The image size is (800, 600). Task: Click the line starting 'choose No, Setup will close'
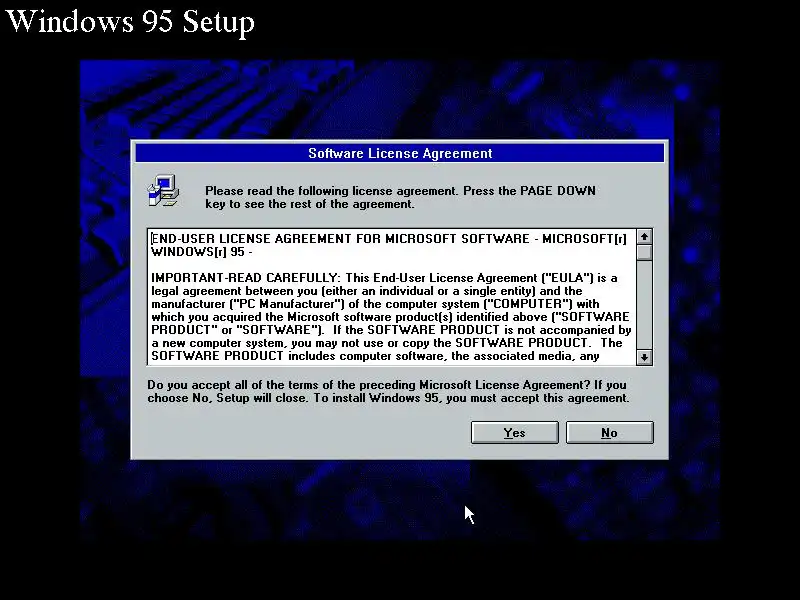[388, 398]
